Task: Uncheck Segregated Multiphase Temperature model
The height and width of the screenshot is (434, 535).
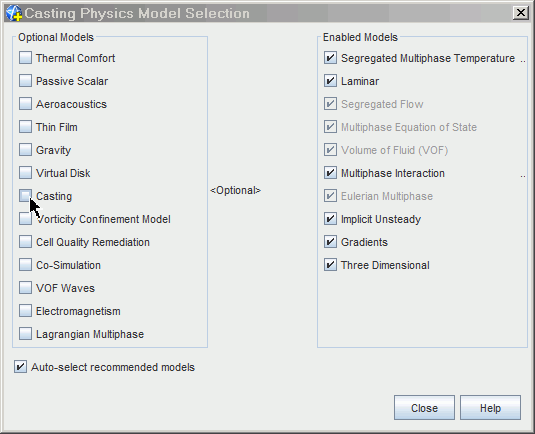Action: click(x=330, y=58)
